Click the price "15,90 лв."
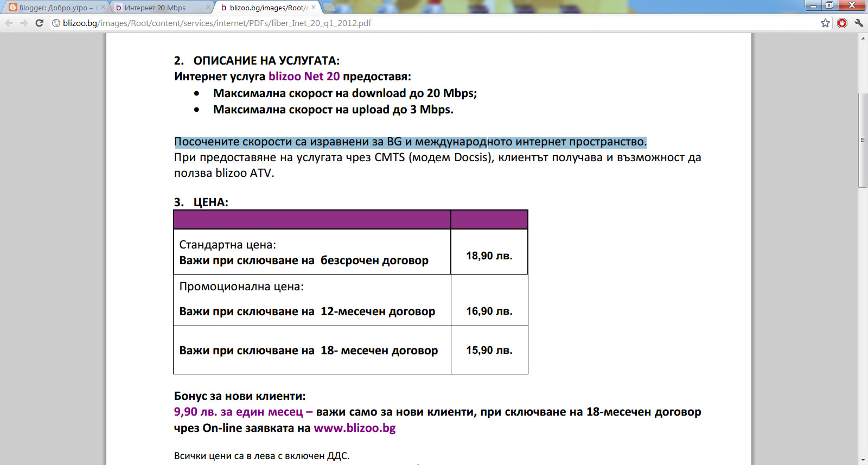The height and width of the screenshot is (465, 868). point(489,351)
